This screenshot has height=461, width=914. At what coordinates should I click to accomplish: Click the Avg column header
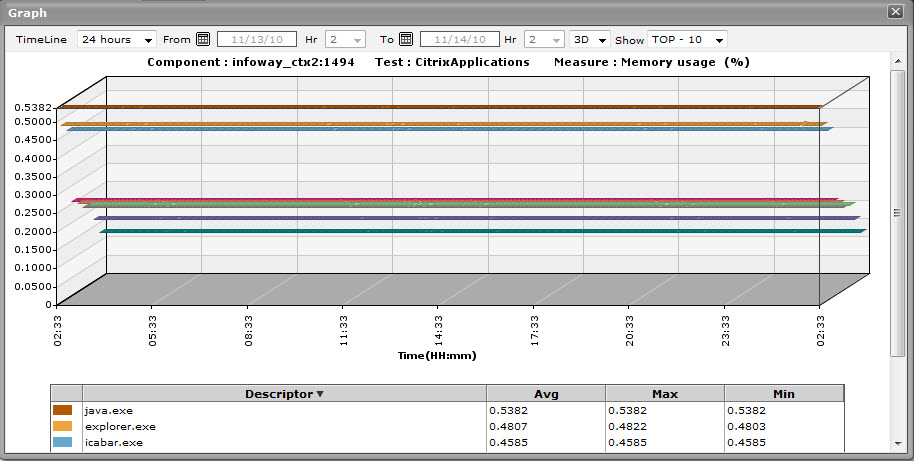(x=546, y=394)
